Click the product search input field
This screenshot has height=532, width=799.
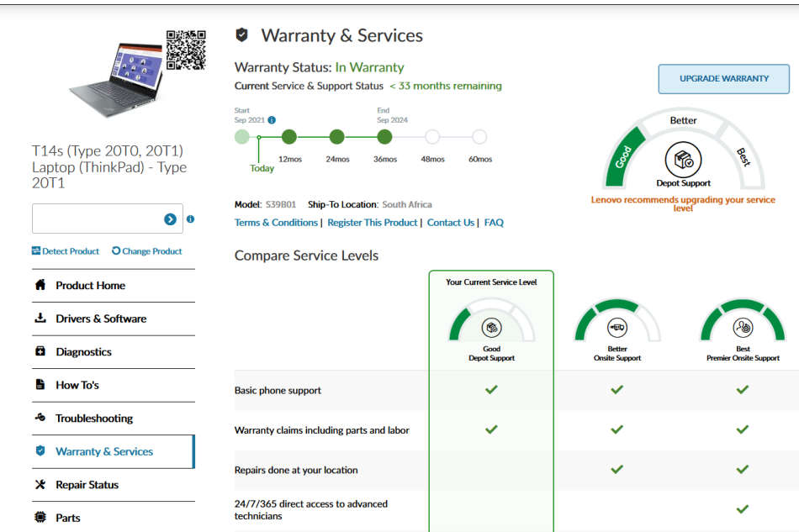pos(97,219)
